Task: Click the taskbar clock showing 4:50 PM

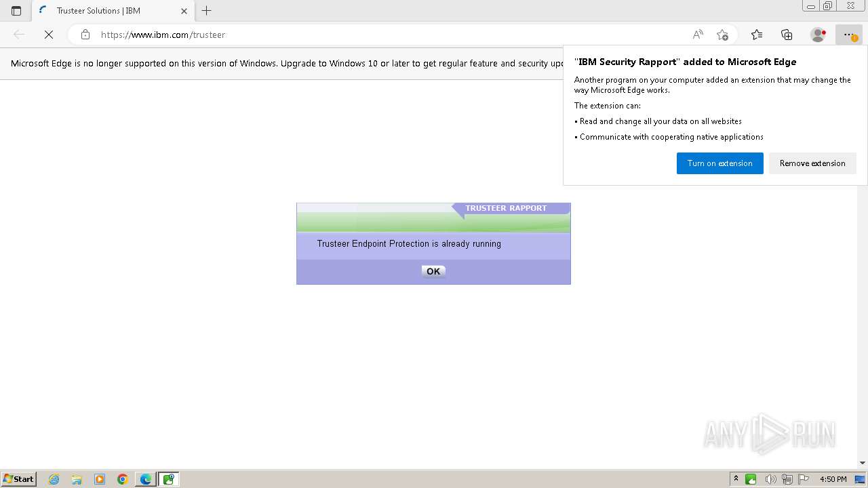Action: pyautogui.click(x=833, y=479)
